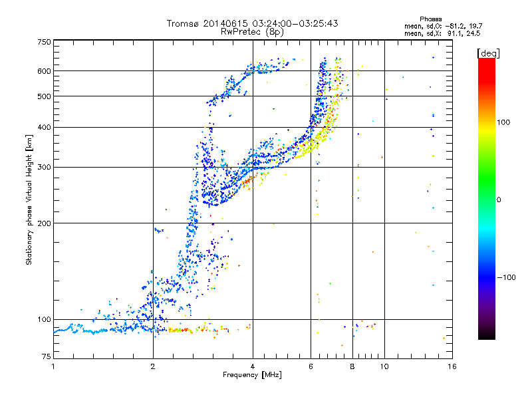The height and width of the screenshot is (399, 532).
Task: Click x-axis tick label '1'
Action: [53, 366]
